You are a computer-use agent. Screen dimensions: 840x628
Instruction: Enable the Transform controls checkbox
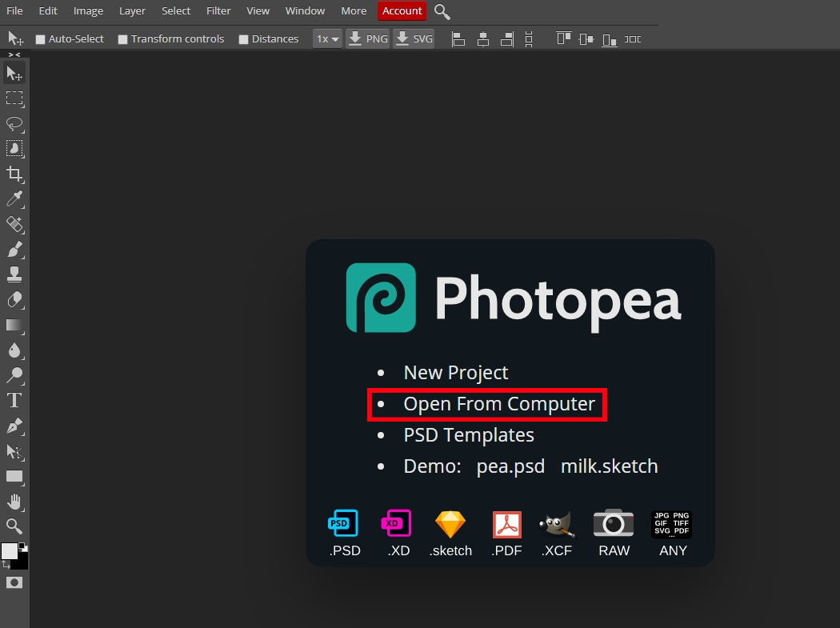click(122, 39)
